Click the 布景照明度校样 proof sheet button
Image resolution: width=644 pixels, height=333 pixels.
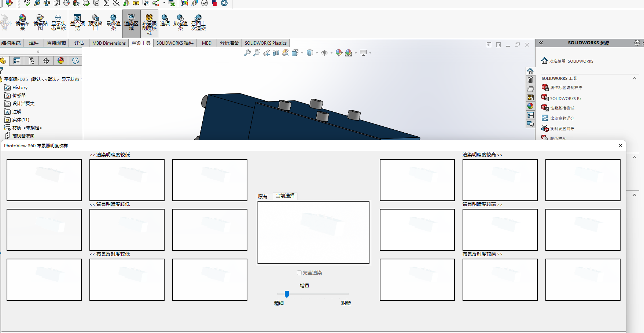click(149, 23)
